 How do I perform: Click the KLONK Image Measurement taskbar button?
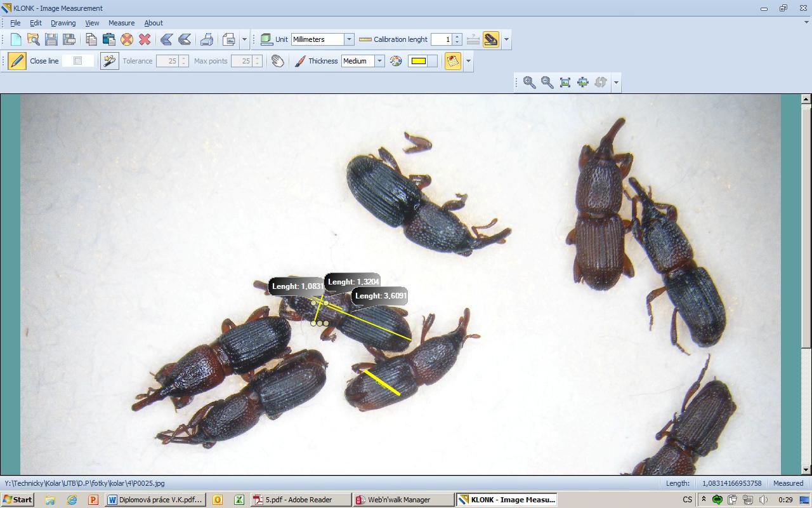pyautogui.click(x=506, y=500)
